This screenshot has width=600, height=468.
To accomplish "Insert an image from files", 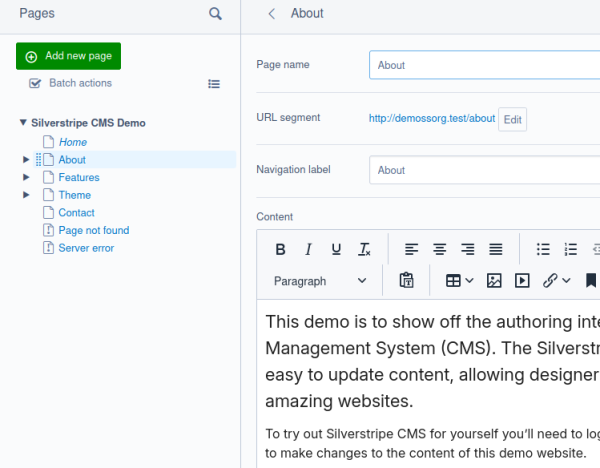I will 494,280.
